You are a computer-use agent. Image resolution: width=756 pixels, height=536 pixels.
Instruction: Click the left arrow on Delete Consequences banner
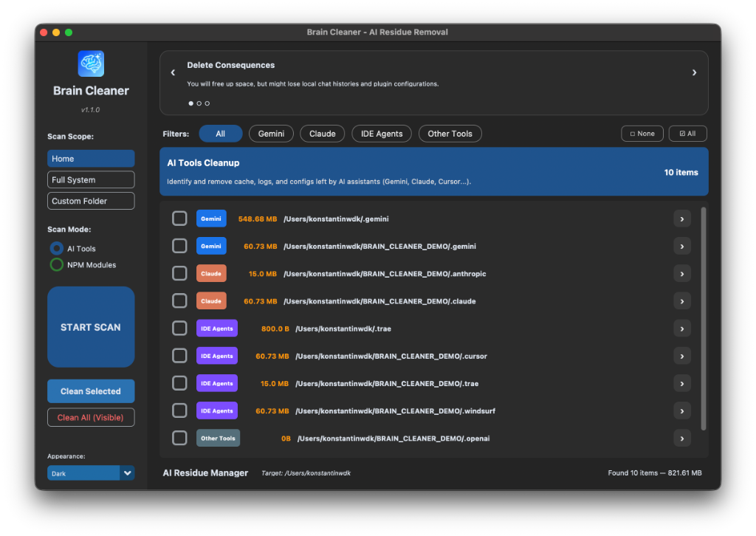pyautogui.click(x=173, y=72)
